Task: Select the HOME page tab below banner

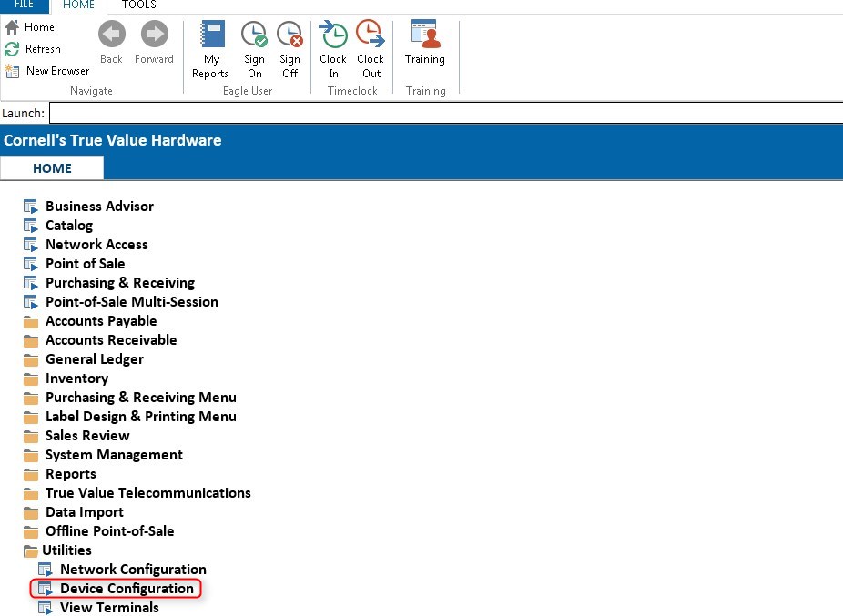Action: (52, 168)
